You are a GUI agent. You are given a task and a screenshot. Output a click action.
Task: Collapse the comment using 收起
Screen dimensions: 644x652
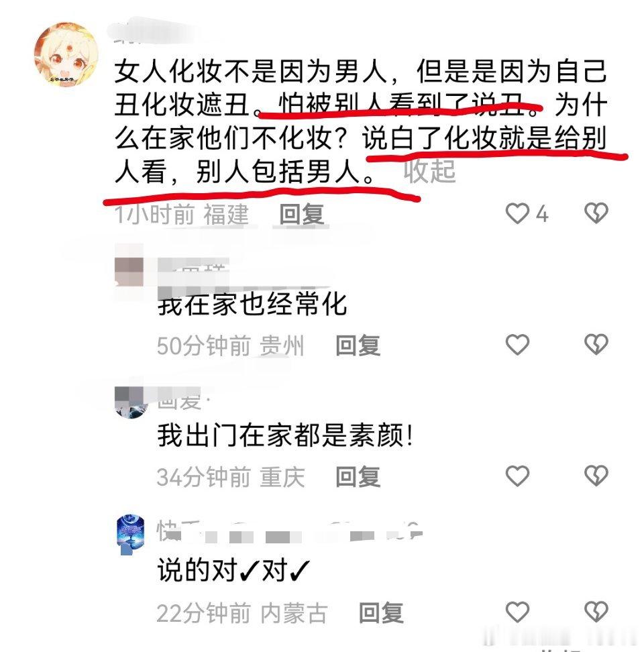(429, 171)
